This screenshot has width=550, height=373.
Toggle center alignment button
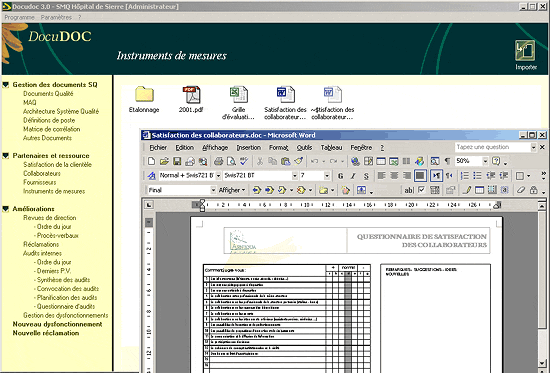click(x=394, y=175)
